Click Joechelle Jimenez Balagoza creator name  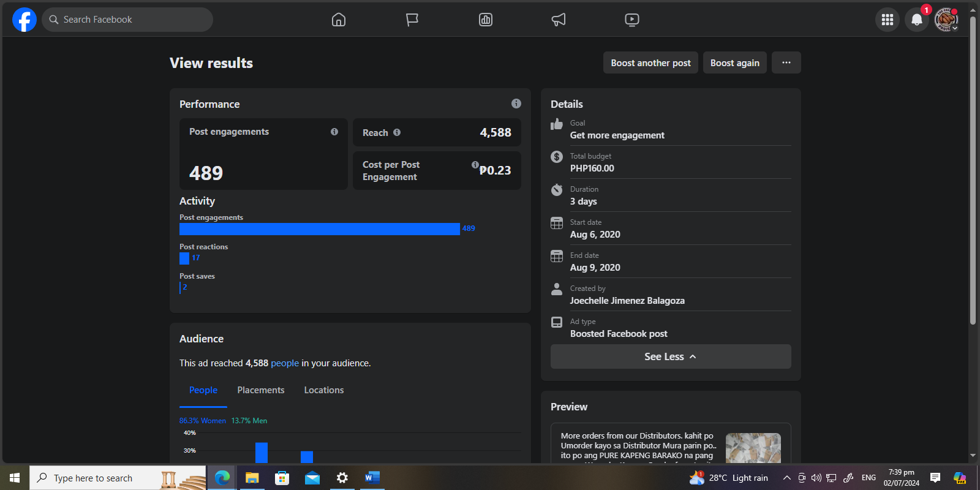pos(627,301)
